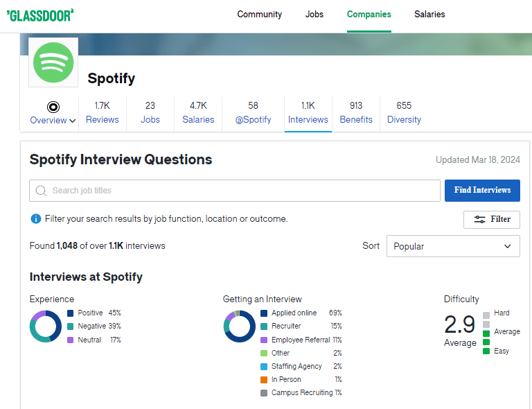Click the Easy difficulty label

point(502,351)
